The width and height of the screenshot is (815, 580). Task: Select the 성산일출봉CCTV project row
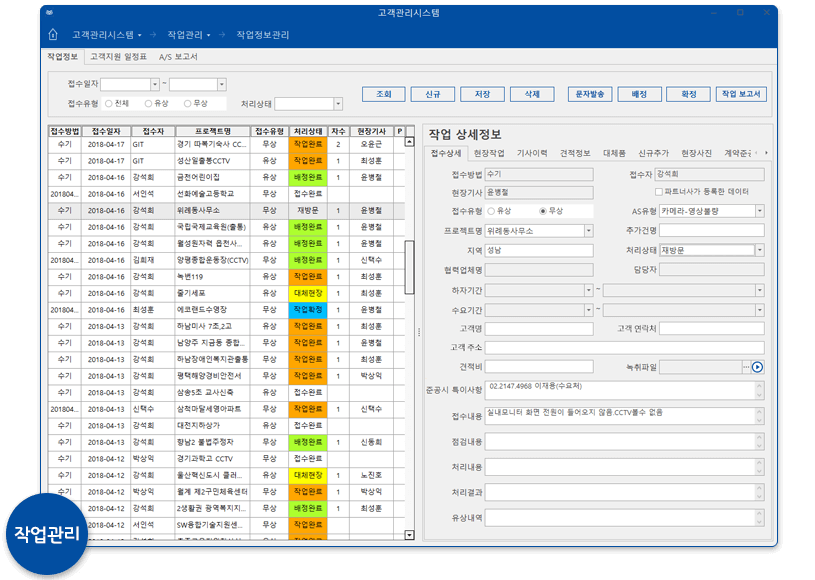pyautogui.click(x=227, y=161)
